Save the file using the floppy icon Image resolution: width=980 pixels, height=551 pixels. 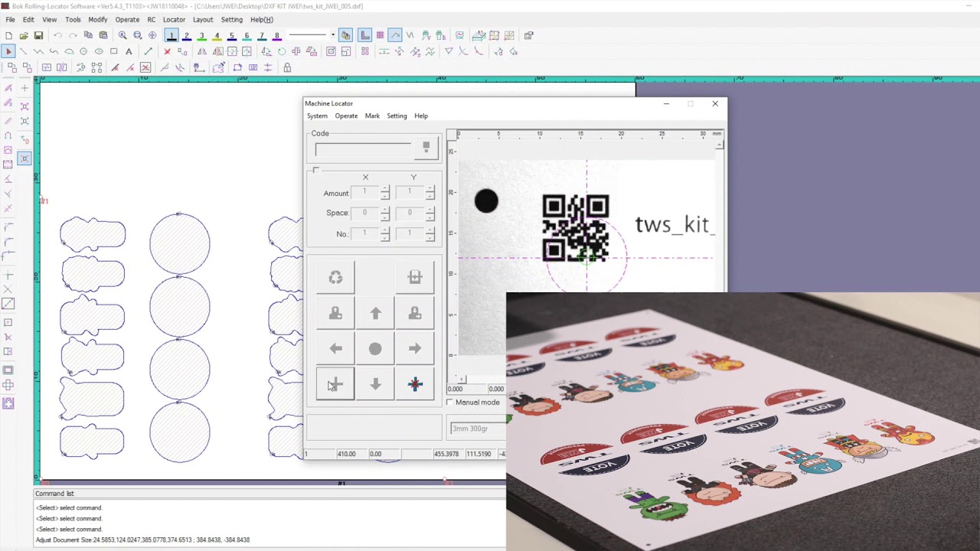pyautogui.click(x=38, y=35)
